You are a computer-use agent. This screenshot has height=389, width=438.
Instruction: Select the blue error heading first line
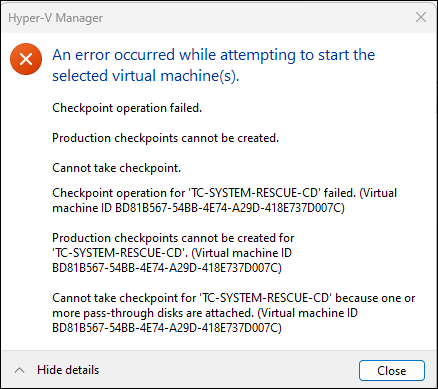tap(214, 55)
